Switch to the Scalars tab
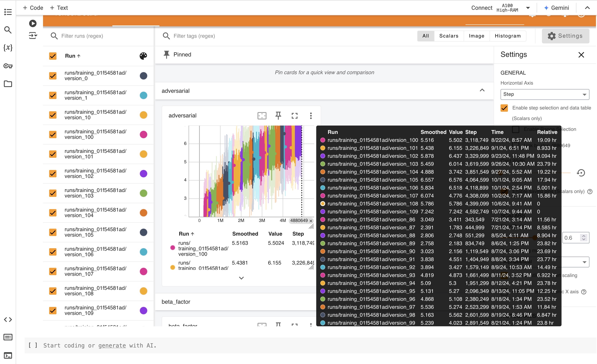Screen dimensions: 597x364 (449, 36)
